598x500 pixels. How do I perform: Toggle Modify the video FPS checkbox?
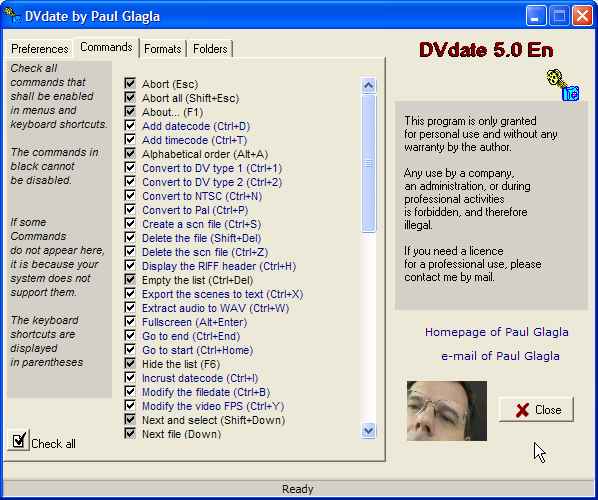[x=130, y=405]
